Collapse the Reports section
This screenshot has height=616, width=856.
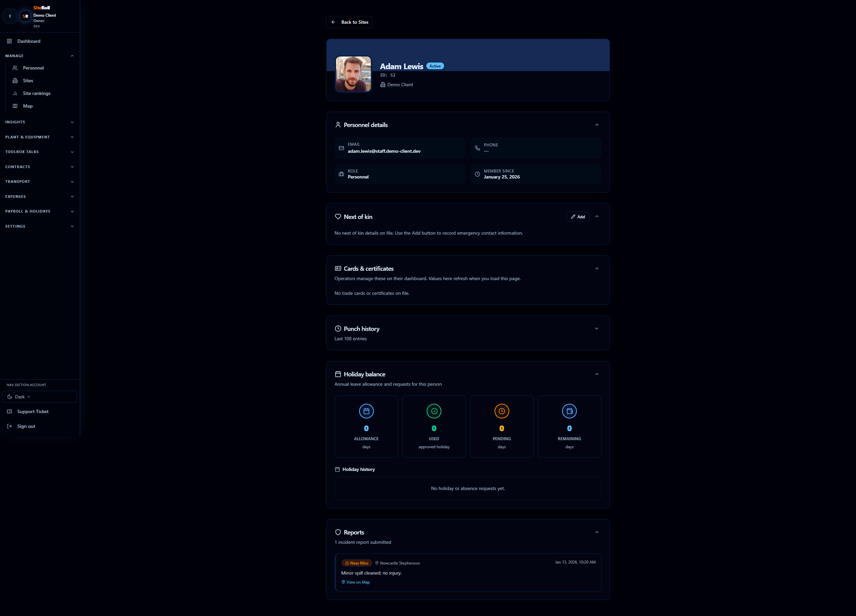(597, 532)
